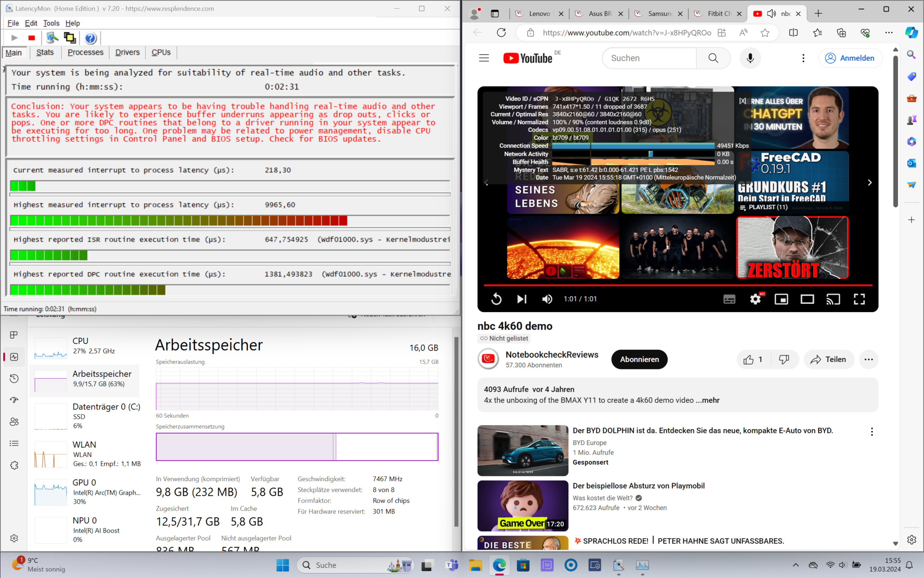The image size is (924, 578).
Task: Mute the YouTube player volume
Action: [x=547, y=299]
